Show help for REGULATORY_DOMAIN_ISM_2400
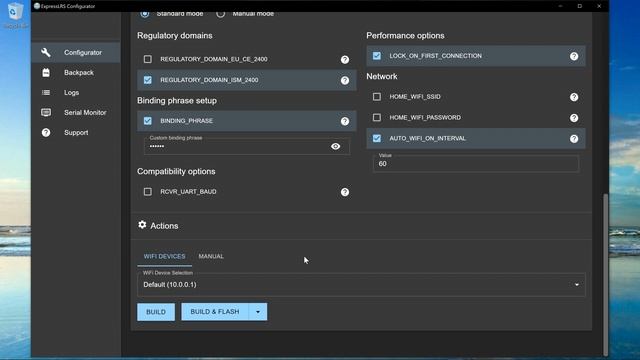The width and height of the screenshot is (640, 360). (x=345, y=80)
